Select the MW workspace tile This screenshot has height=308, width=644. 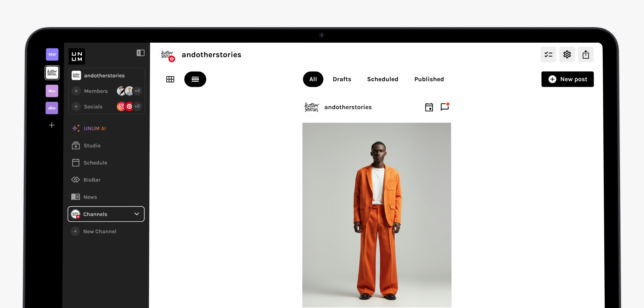coord(52,54)
